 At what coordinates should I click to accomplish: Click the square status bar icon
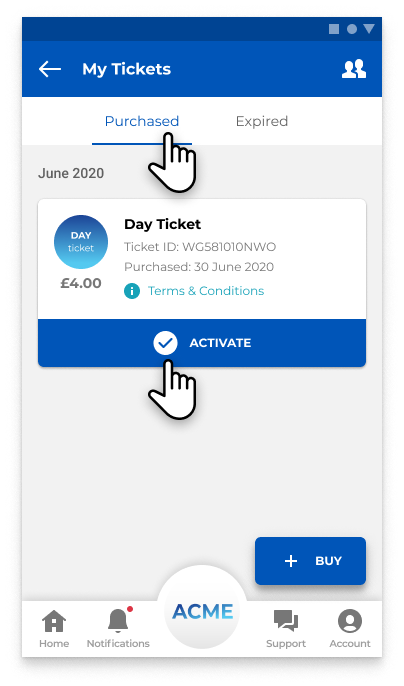point(334,29)
